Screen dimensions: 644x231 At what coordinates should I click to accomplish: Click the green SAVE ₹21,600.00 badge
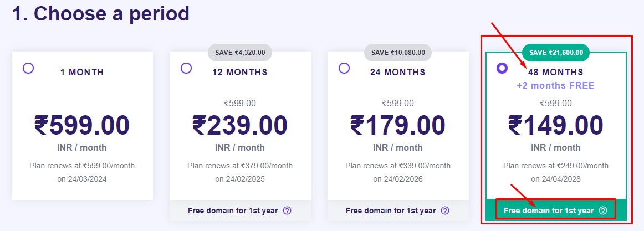(556, 53)
